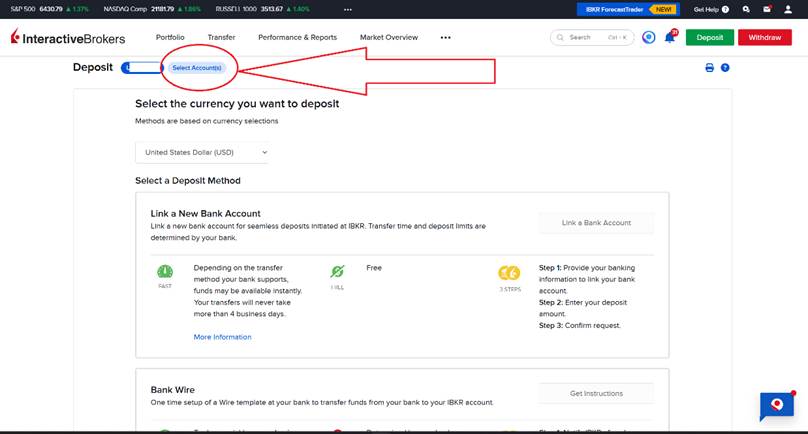The width and height of the screenshot is (808, 434).
Task: Click the Select Account(s) pill
Action: (197, 68)
